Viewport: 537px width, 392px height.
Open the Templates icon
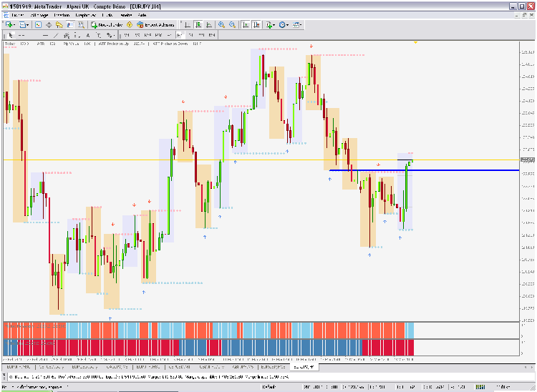point(296,24)
